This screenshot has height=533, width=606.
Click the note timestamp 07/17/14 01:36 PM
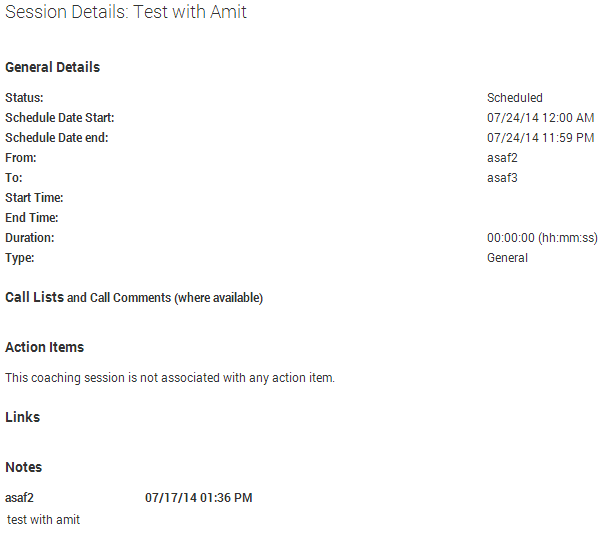[198, 497]
